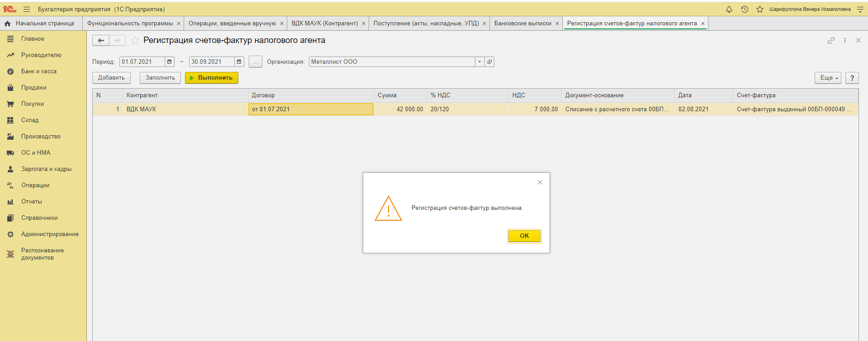
Task: Add this form to favorites star
Action: [135, 41]
